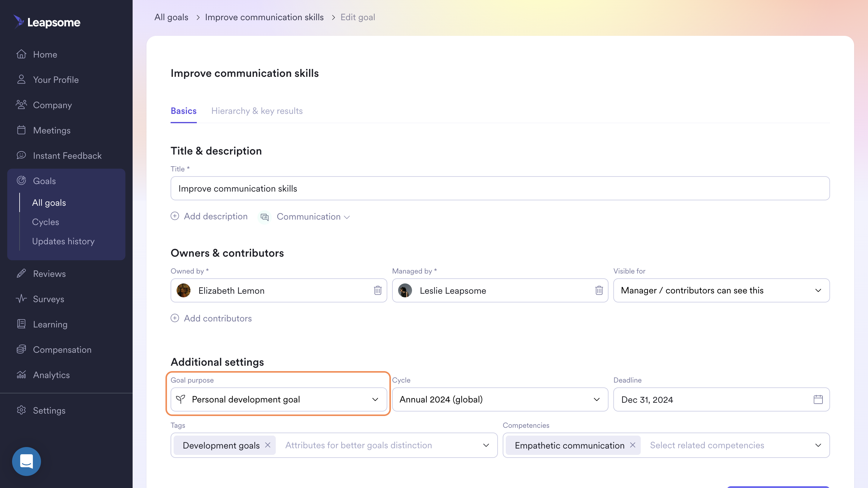Click the Analytics chart icon
Viewport: 868px width, 488px height.
click(21, 374)
